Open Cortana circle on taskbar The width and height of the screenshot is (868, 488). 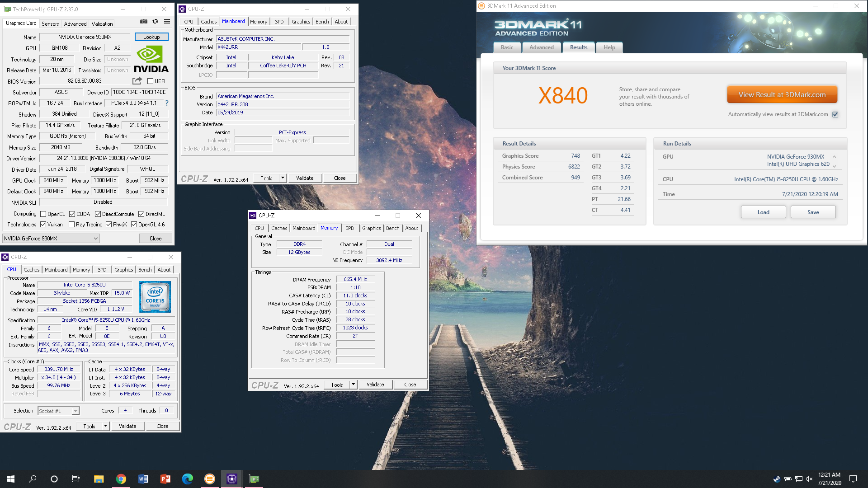click(x=54, y=479)
